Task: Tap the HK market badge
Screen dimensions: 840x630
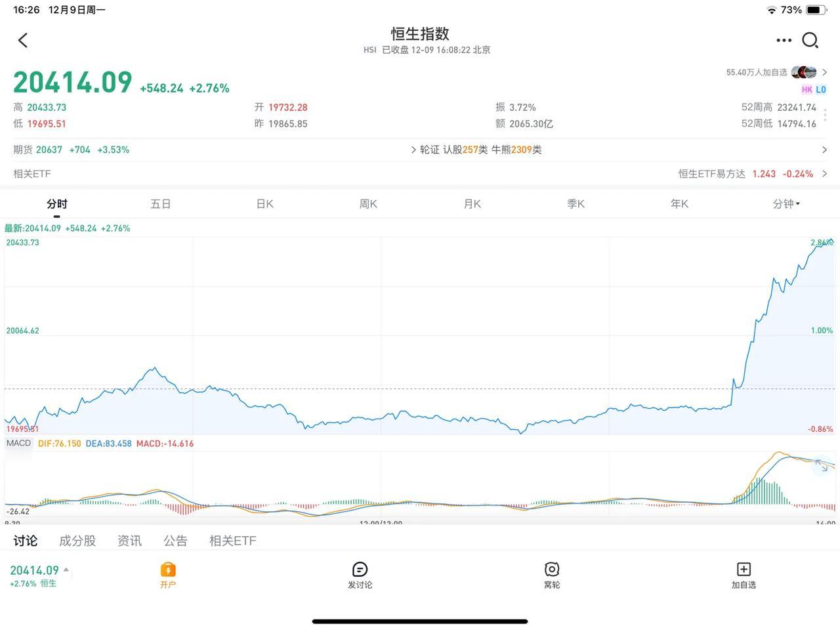Action: [x=807, y=89]
